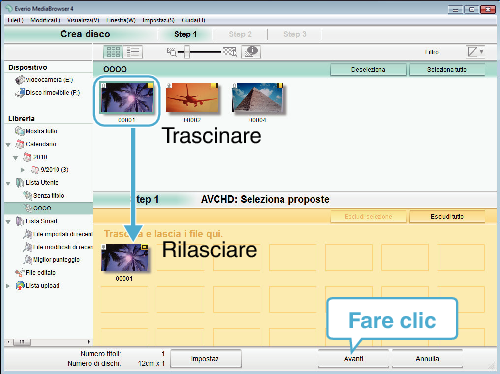
Task: Open the removable disk (F:) item
Action: [x=48, y=93]
